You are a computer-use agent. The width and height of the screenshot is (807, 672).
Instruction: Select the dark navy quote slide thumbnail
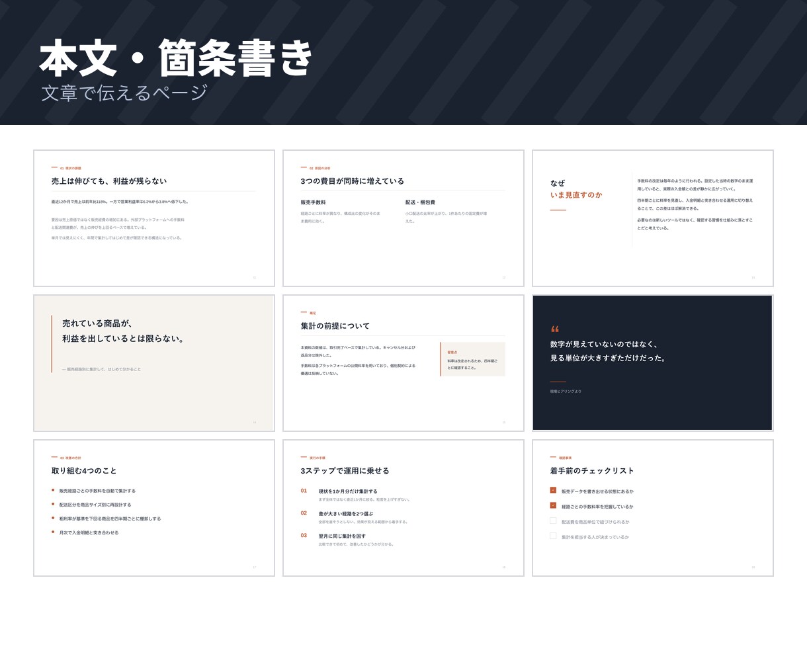tap(653, 363)
